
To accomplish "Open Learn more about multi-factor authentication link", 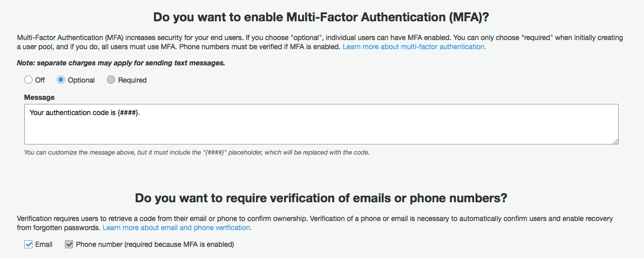I will pos(414,47).
